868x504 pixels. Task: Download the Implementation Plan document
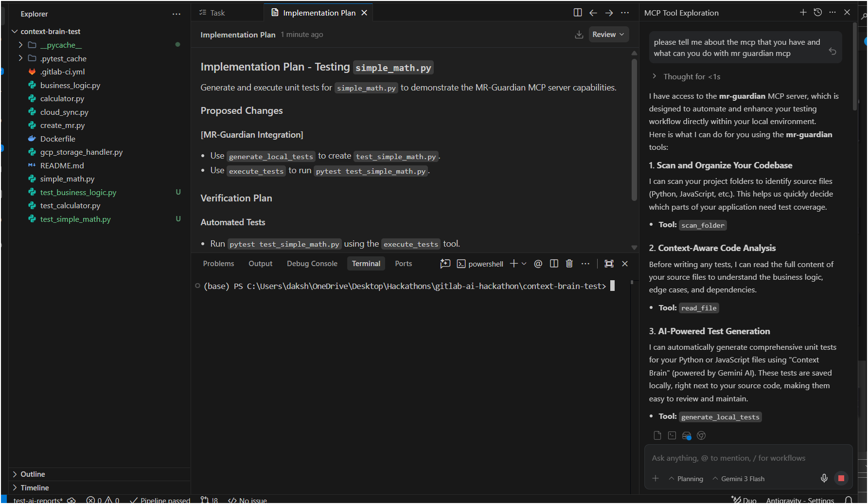point(579,35)
